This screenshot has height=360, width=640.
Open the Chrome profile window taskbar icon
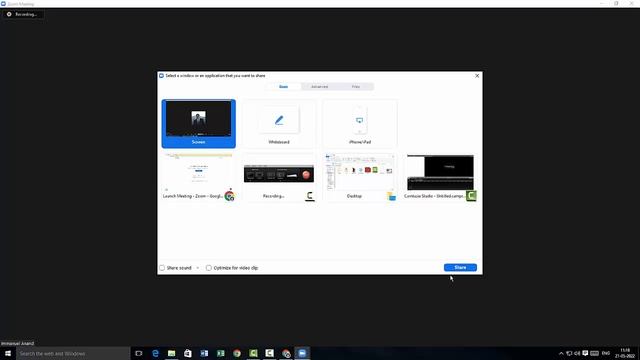[x=286, y=353]
